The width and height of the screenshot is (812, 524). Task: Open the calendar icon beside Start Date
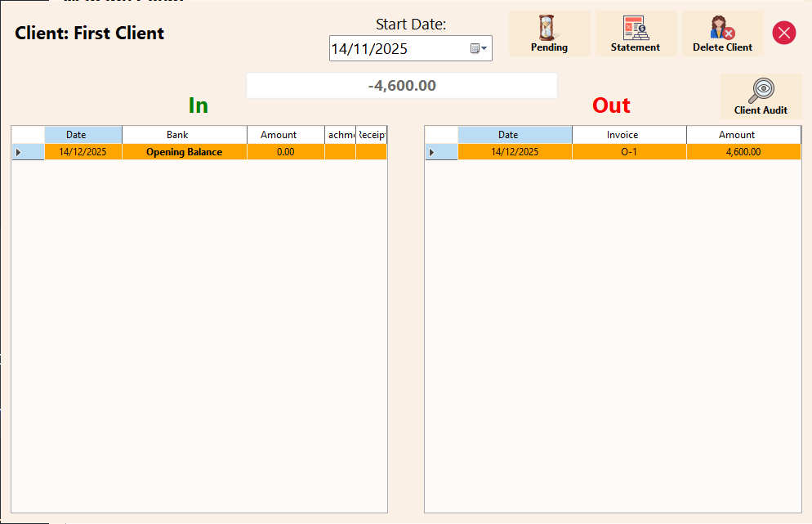pyautogui.click(x=475, y=48)
